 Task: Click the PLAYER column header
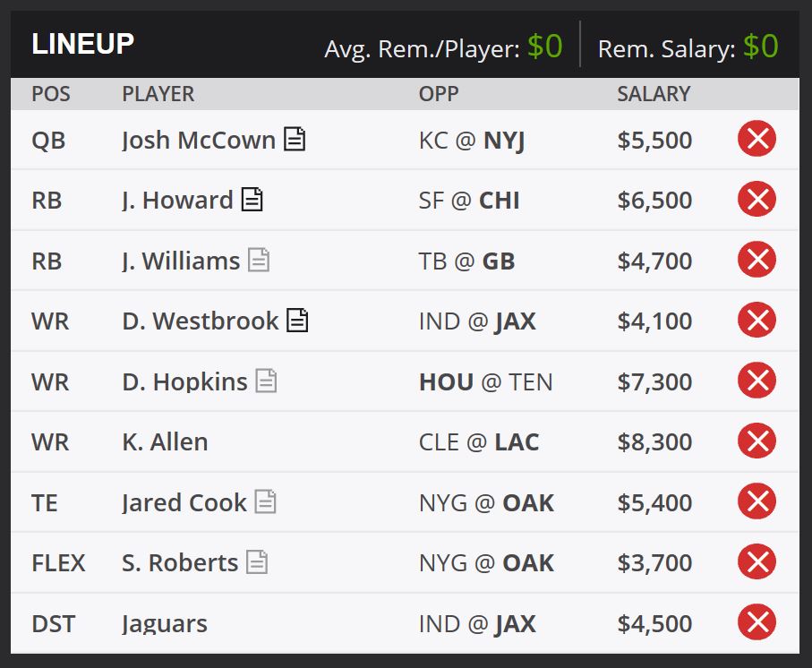pyautogui.click(x=158, y=94)
